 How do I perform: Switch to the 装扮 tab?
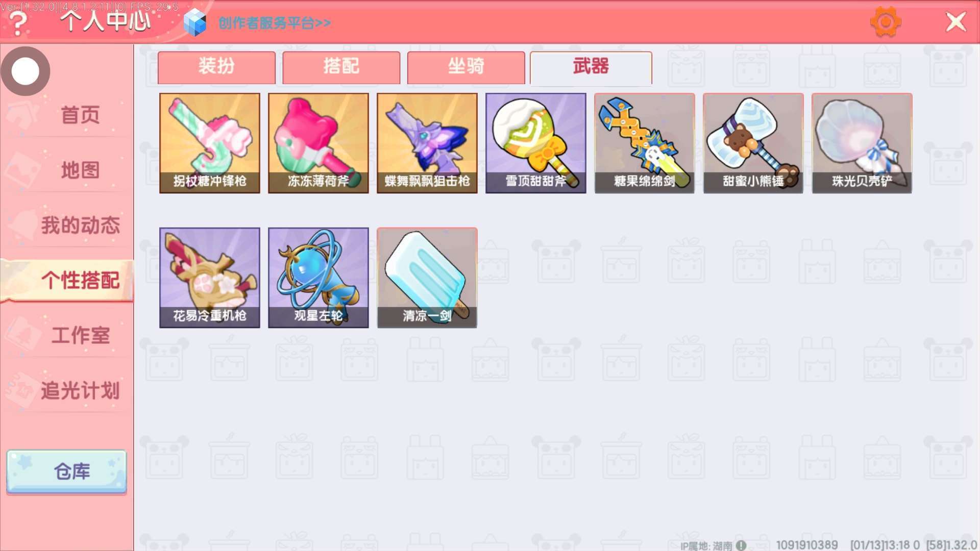[216, 67]
